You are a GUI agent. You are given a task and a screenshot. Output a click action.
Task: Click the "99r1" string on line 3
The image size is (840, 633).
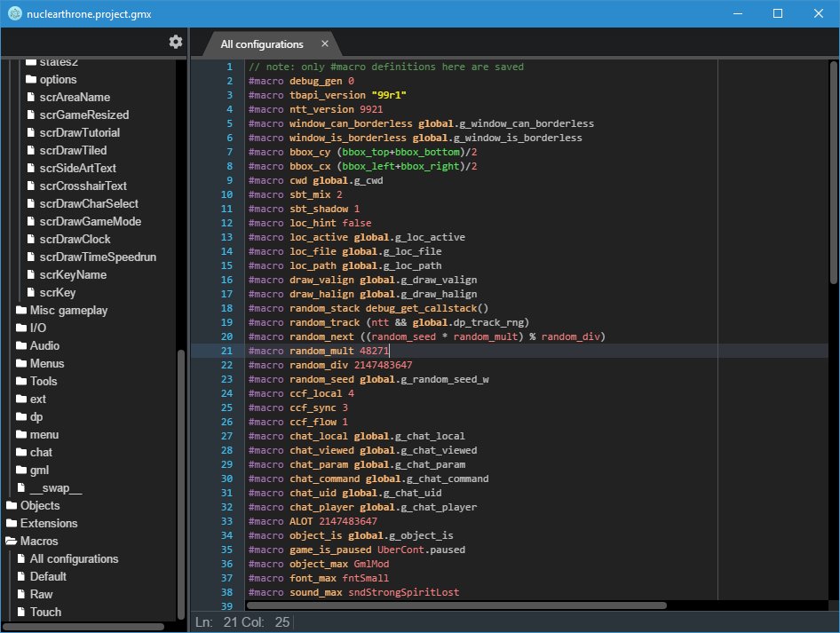click(x=389, y=95)
